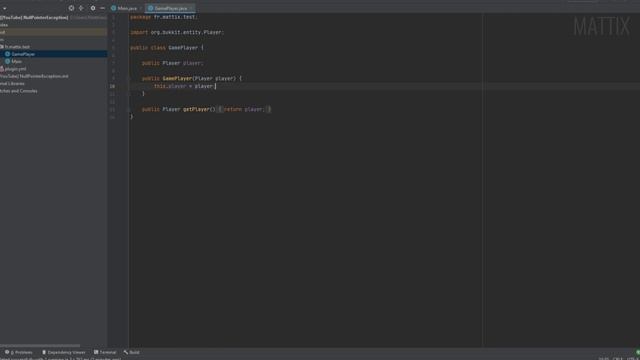The height and width of the screenshot is (360, 640).
Task: Expand the folded getPlayer method body
Action: (220, 109)
